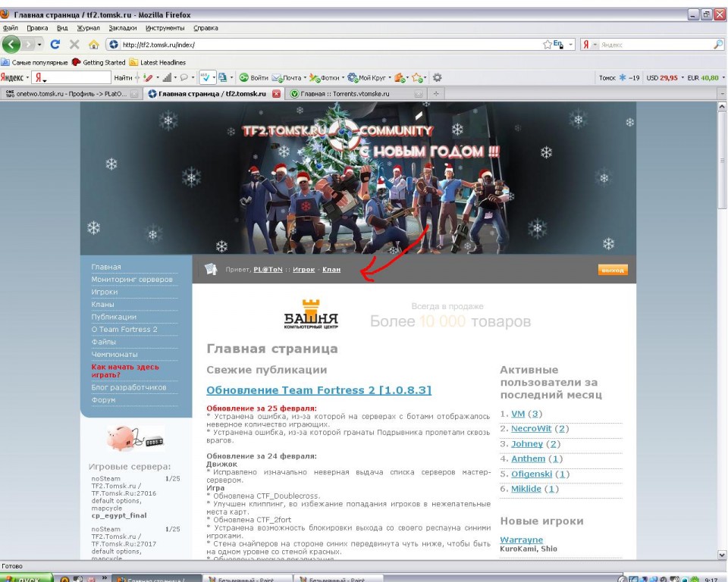
Task: Open the Правка menu
Action: tap(37, 28)
